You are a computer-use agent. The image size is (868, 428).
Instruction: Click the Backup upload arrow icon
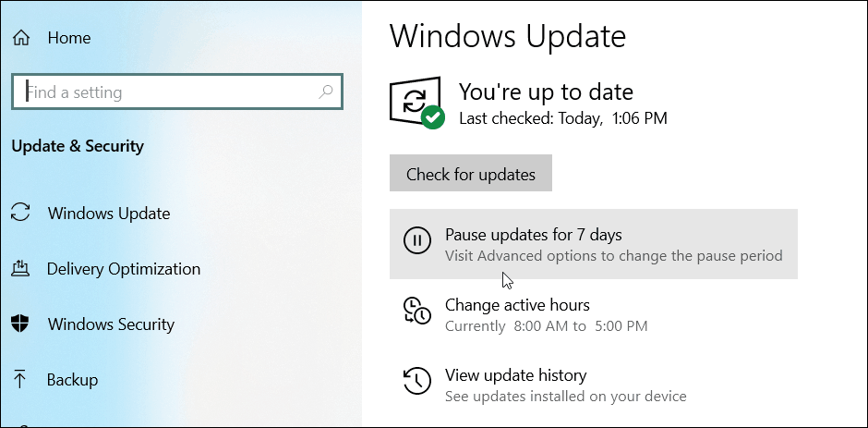click(x=20, y=380)
